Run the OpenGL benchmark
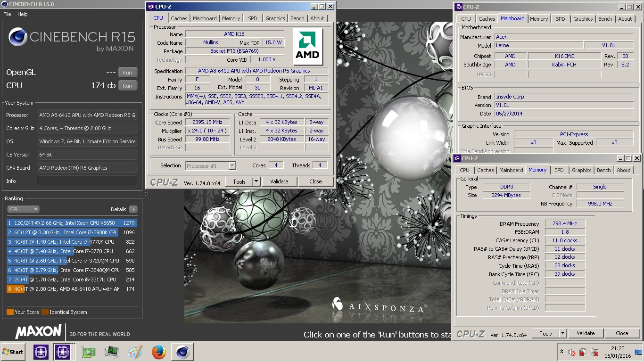Viewport: 644px width, 362px height. pyautogui.click(x=127, y=73)
